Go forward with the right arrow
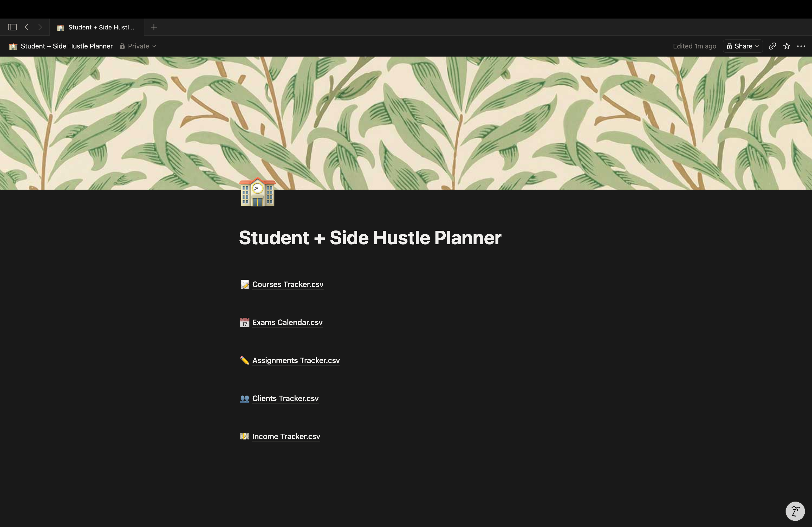This screenshot has width=812, height=527. coord(40,27)
